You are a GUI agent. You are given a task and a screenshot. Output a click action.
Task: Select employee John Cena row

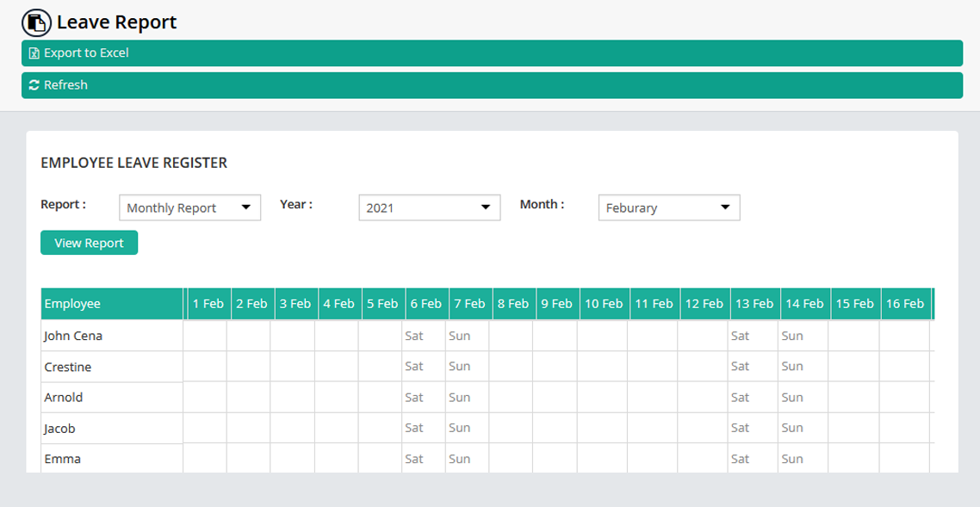73,336
